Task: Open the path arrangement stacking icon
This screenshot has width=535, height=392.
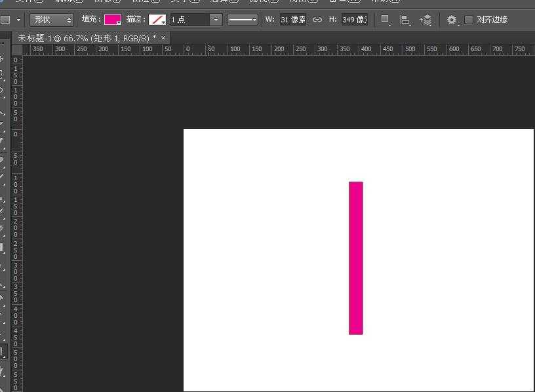Action: point(426,20)
